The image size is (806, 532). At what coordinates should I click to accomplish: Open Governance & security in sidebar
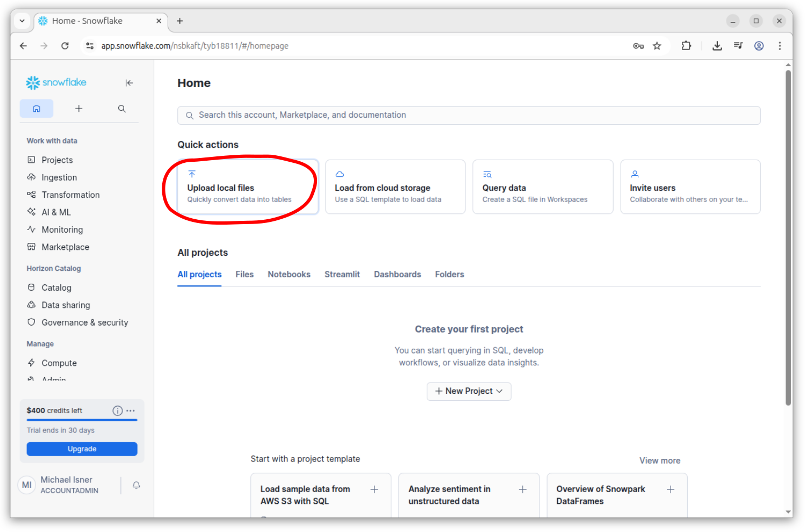point(85,322)
